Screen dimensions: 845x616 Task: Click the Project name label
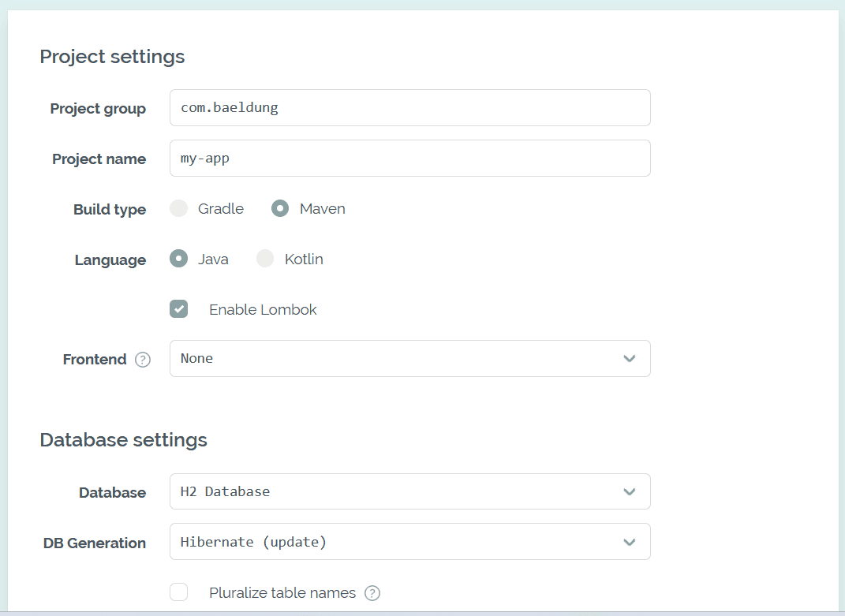(99, 159)
